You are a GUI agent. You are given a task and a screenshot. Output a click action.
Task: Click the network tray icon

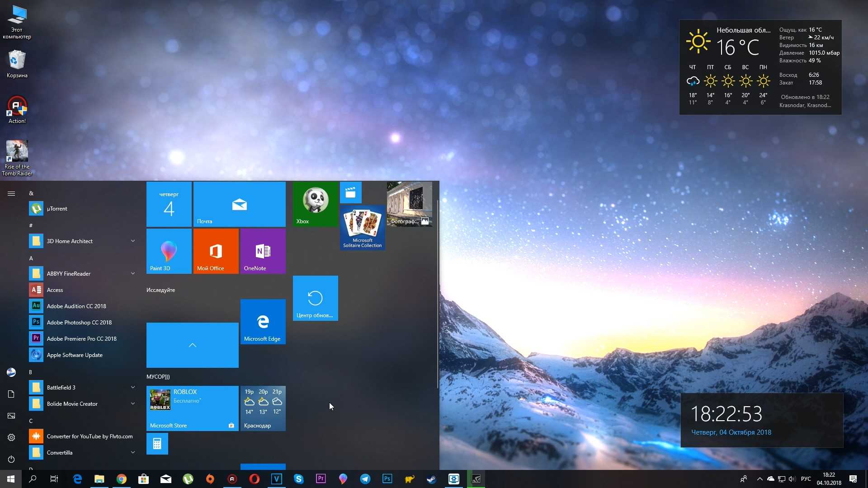coord(781,479)
